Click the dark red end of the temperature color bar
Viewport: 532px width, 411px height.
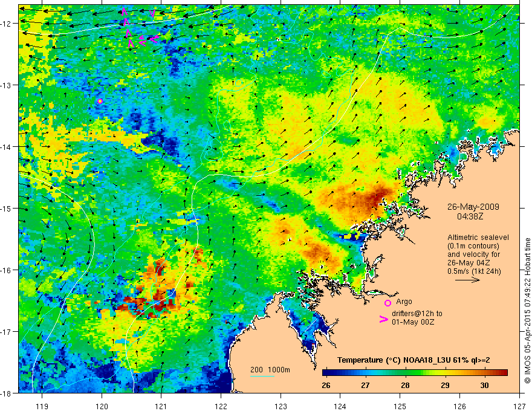click(x=504, y=372)
